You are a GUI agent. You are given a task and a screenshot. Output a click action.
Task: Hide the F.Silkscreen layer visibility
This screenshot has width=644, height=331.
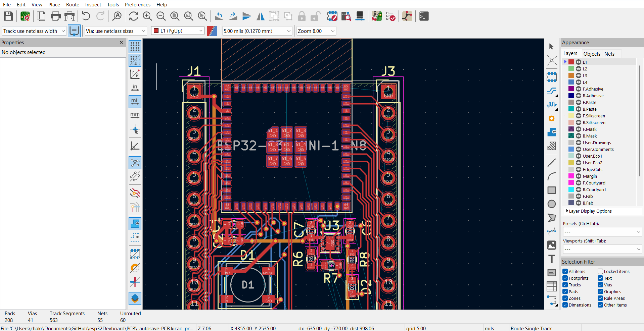pos(579,116)
